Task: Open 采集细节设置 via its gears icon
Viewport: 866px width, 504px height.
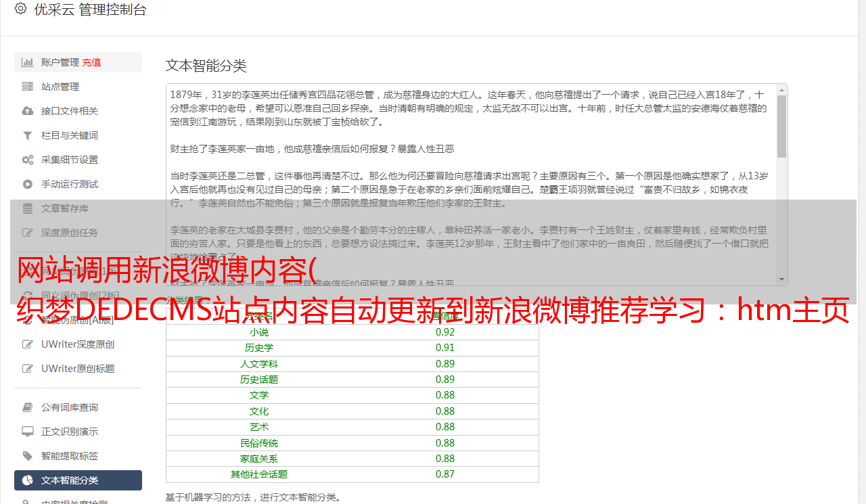Action: coord(28,160)
